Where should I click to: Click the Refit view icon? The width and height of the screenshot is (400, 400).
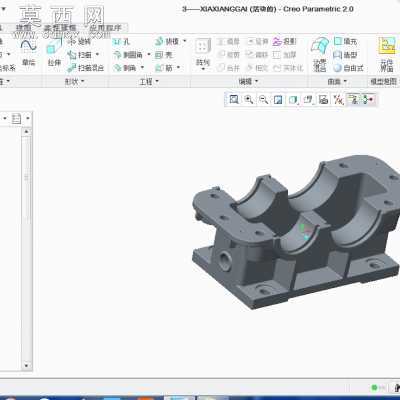coord(234,99)
